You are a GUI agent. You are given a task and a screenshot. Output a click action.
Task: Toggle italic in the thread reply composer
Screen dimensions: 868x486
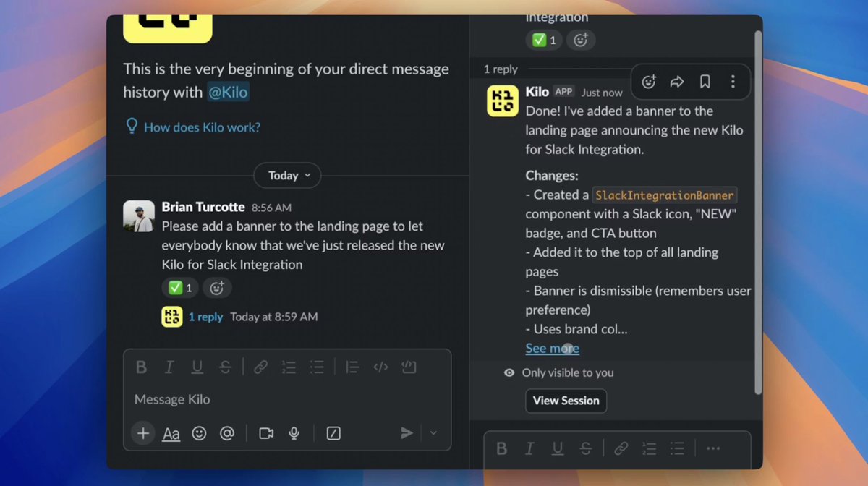click(529, 448)
